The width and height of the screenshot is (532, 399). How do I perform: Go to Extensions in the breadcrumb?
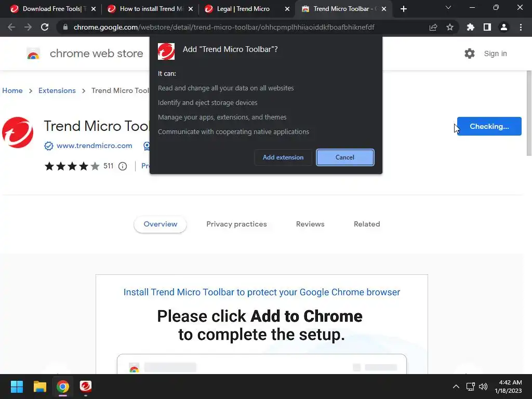point(57,90)
